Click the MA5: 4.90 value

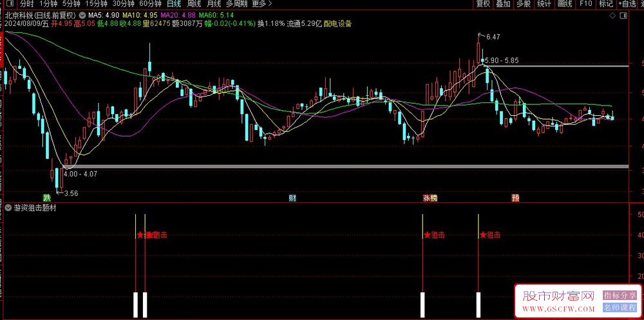coord(104,15)
